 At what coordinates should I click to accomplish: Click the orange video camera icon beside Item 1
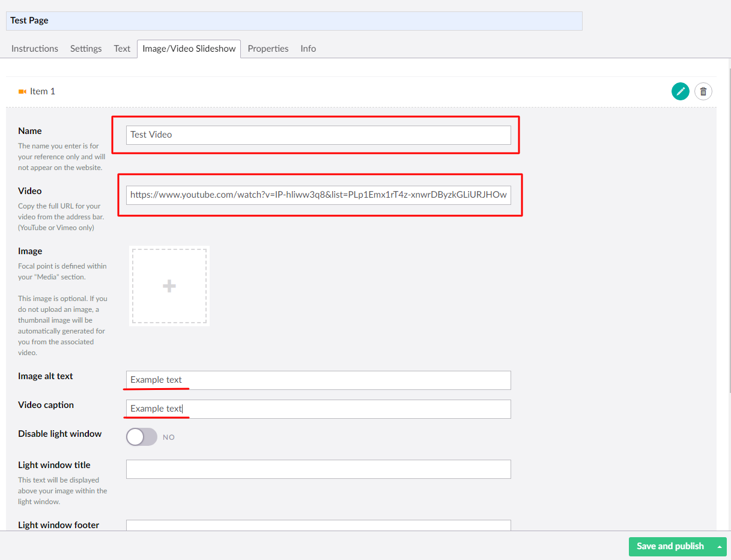[x=22, y=91]
